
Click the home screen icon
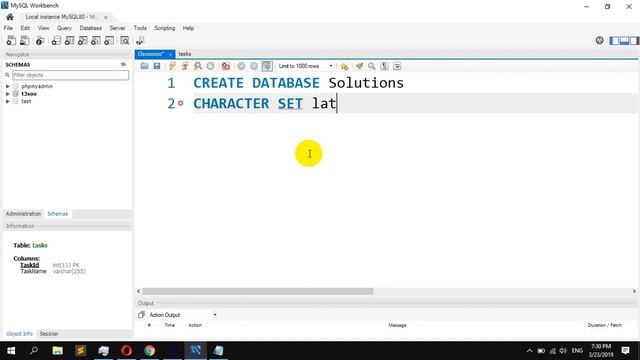[x=10, y=17]
